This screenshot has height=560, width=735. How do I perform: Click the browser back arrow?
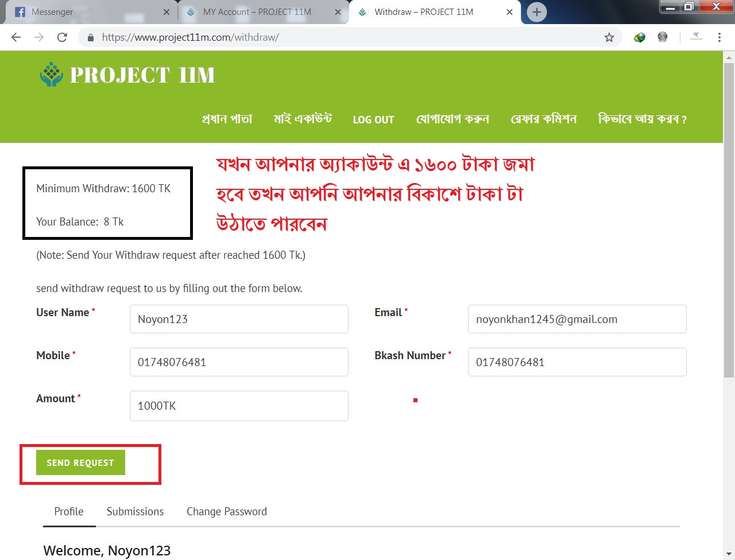[16, 37]
